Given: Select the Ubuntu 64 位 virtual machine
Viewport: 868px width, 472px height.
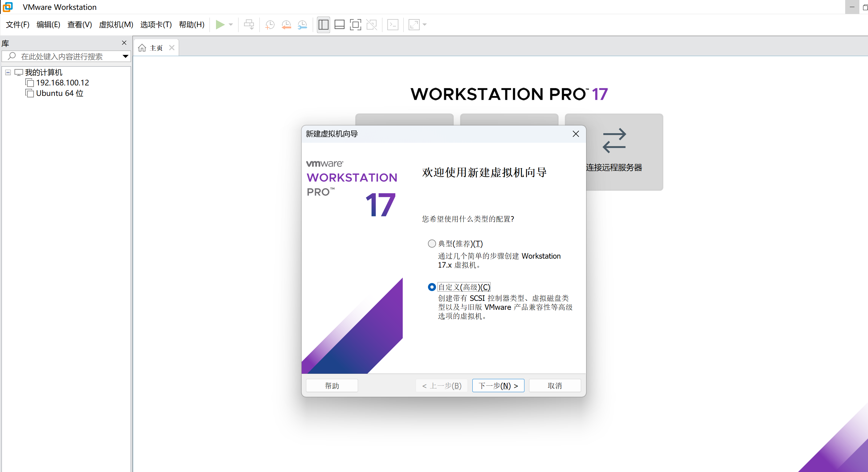Looking at the screenshot, I should click(60, 93).
